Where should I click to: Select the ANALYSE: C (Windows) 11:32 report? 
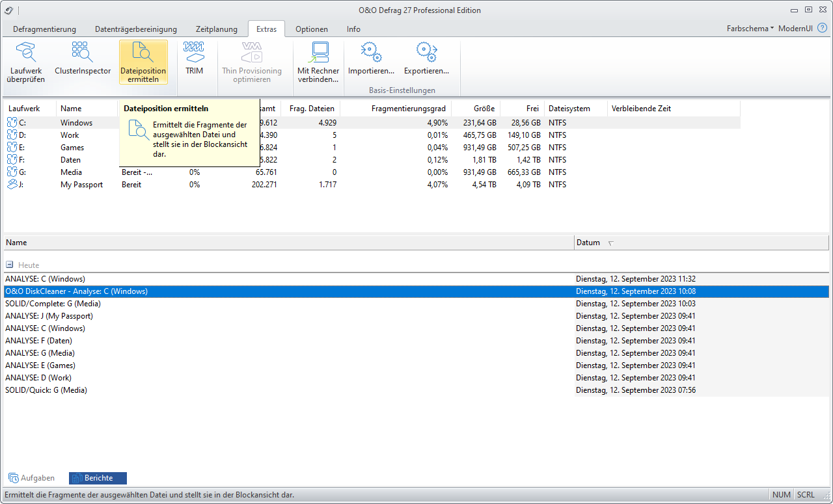pos(416,279)
